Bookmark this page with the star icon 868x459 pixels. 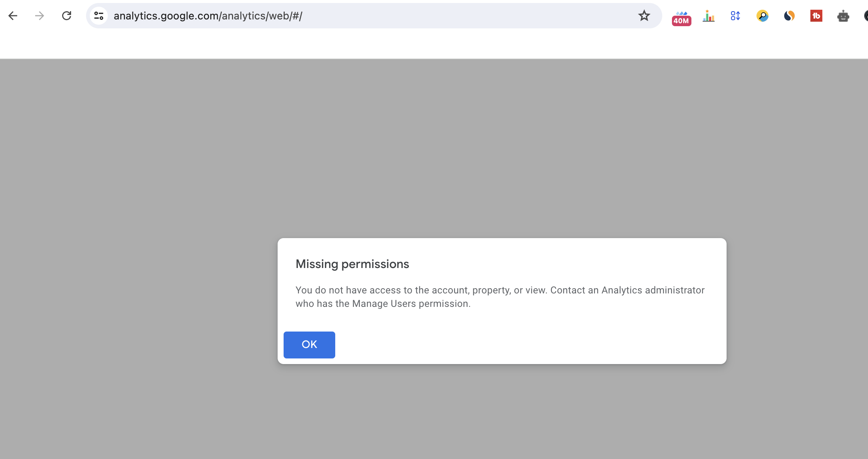(x=644, y=16)
